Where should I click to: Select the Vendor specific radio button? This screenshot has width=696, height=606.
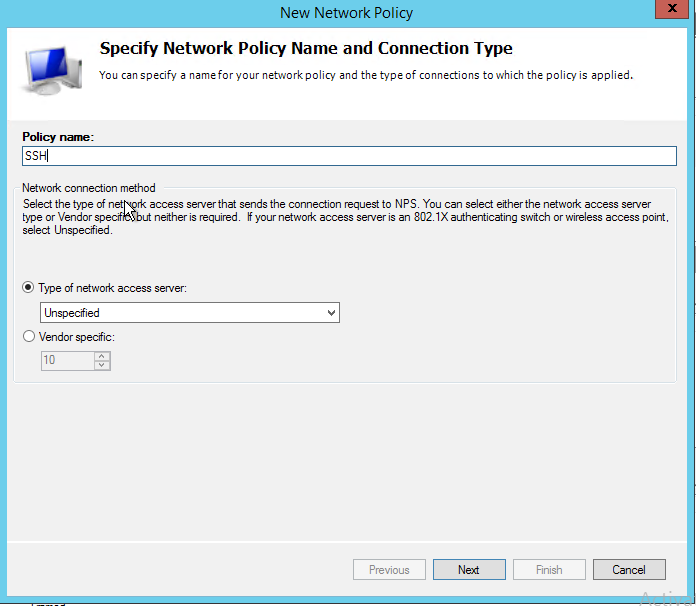[x=28, y=337]
